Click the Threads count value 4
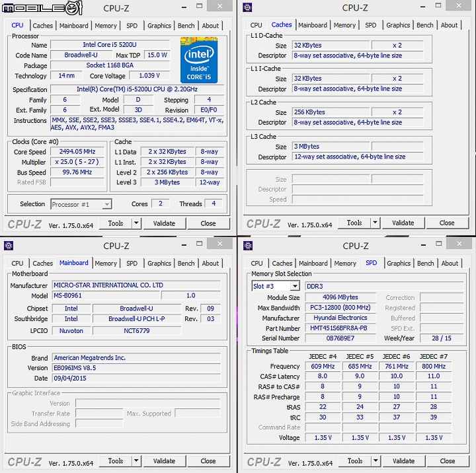Screen dimensions: 476x473 (x=214, y=203)
